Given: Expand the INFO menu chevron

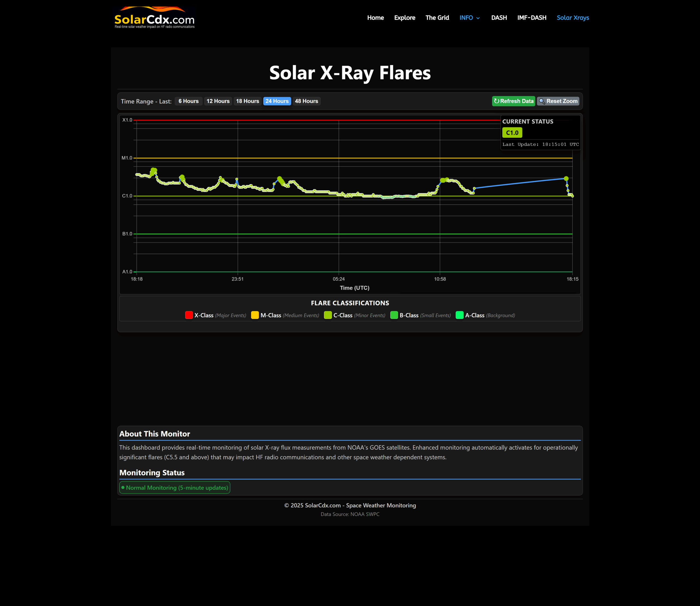Looking at the screenshot, I should tap(478, 18).
